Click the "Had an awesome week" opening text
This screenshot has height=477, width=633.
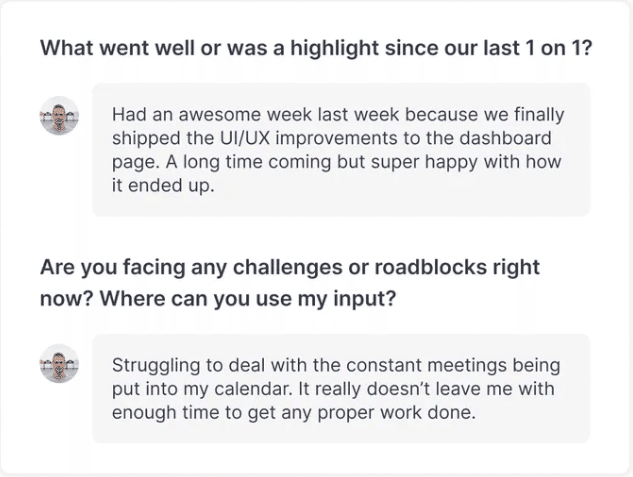pyautogui.click(x=212, y=115)
